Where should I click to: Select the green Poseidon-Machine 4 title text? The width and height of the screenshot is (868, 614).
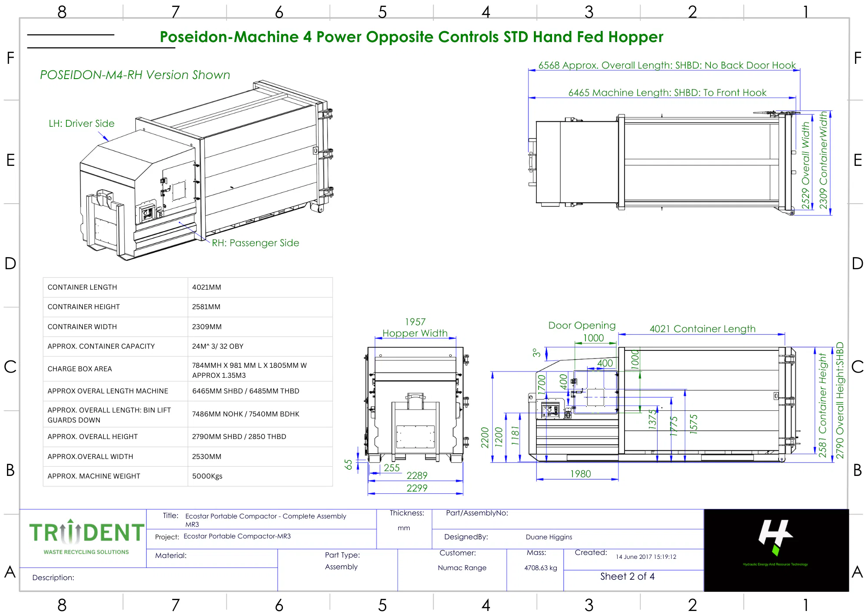tap(411, 37)
